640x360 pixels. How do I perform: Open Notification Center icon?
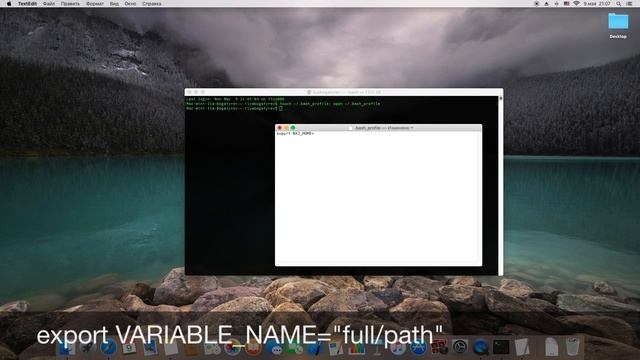coord(630,4)
